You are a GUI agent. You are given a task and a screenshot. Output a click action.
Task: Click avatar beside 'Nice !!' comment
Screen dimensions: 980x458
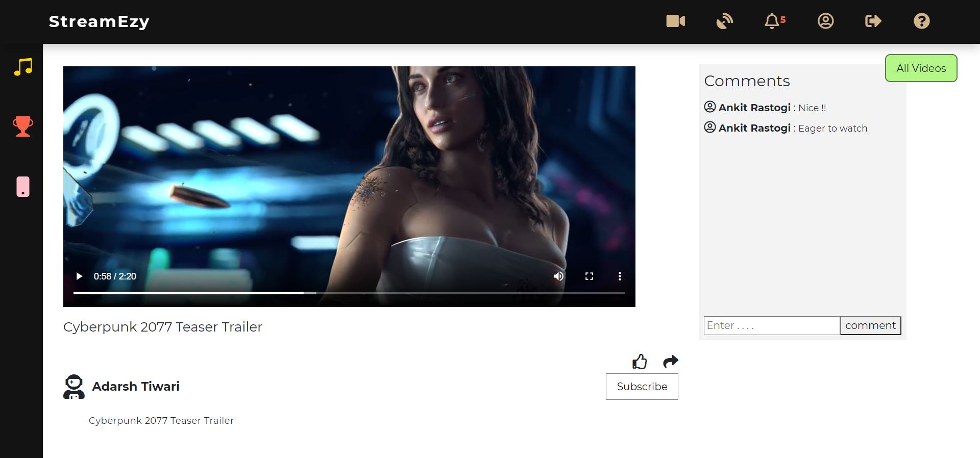pos(710,107)
